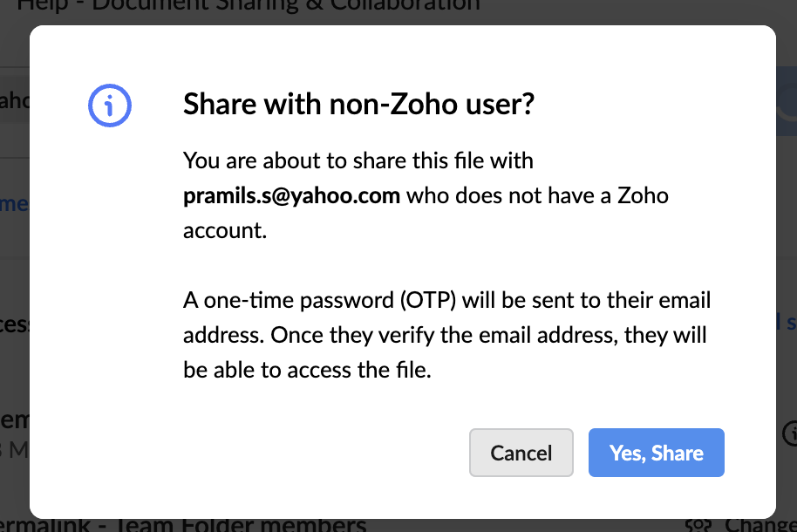Viewport: 797px width, 532px height.
Task: Click the 'be able to access the file' line
Action: pos(307,370)
